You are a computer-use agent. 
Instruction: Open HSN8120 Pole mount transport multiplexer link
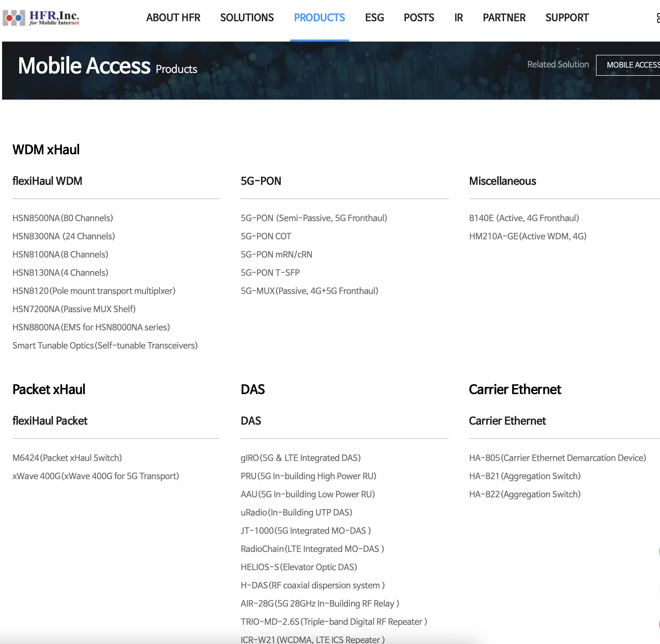(x=94, y=291)
